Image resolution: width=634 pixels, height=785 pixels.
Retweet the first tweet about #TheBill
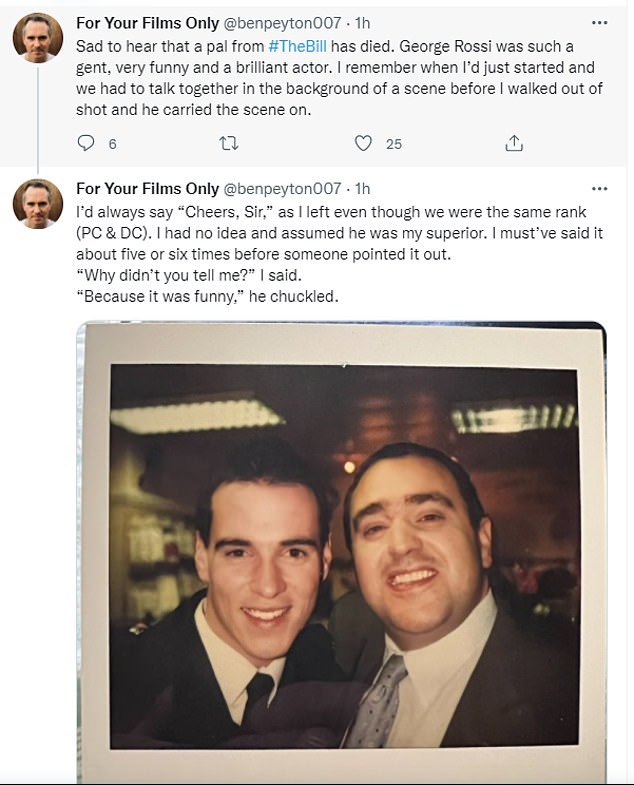point(228,144)
